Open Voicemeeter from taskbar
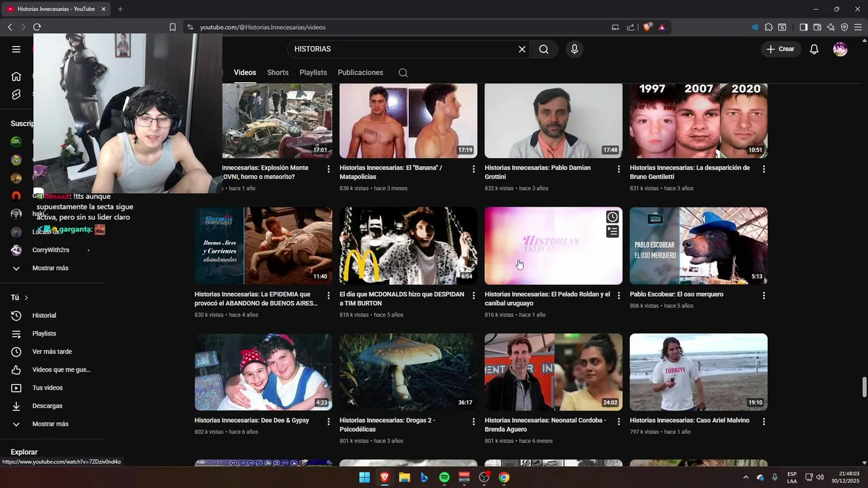 click(465, 477)
